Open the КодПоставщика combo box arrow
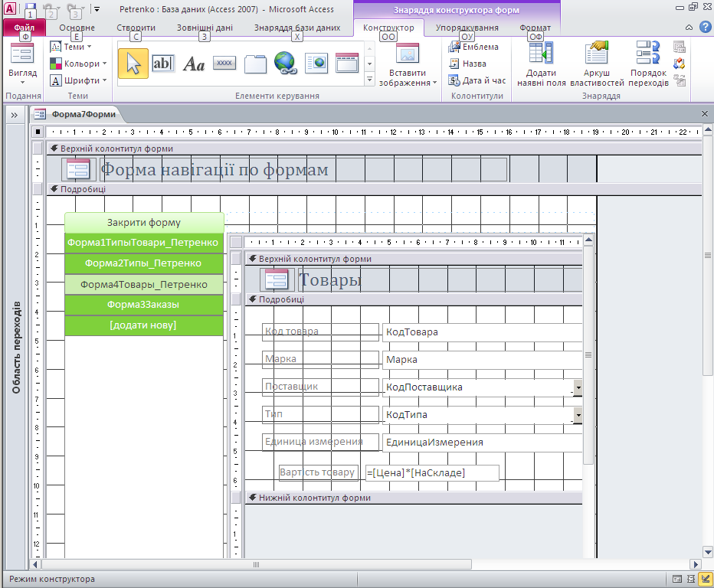The image size is (714, 588). pyautogui.click(x=578, y=387)
